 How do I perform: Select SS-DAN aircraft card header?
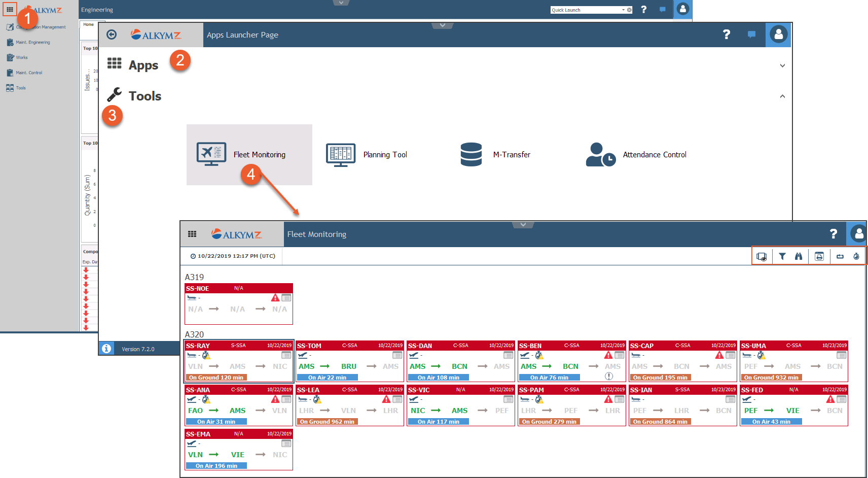461,346
